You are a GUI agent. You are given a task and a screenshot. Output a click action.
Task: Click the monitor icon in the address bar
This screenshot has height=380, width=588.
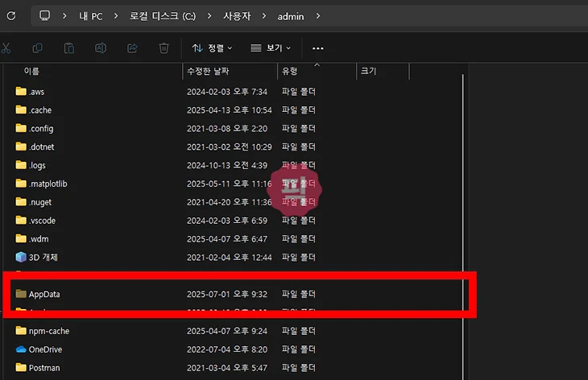click(44, 15)
